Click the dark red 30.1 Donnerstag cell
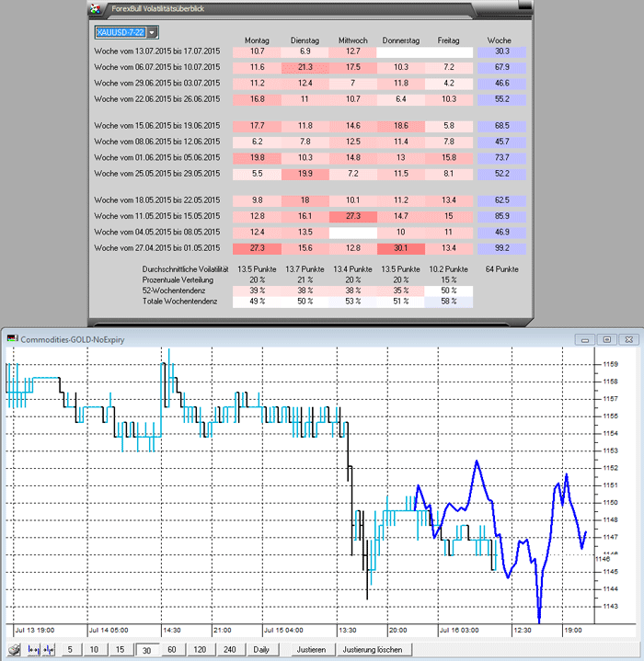 pos(400,248)
